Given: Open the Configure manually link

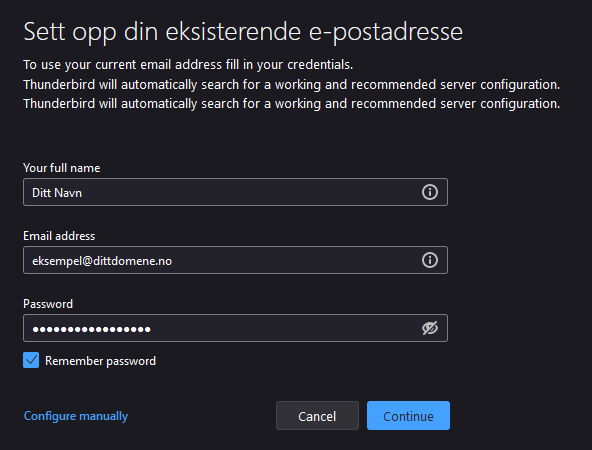Looking at the screenshot, I should coord(76,416).
